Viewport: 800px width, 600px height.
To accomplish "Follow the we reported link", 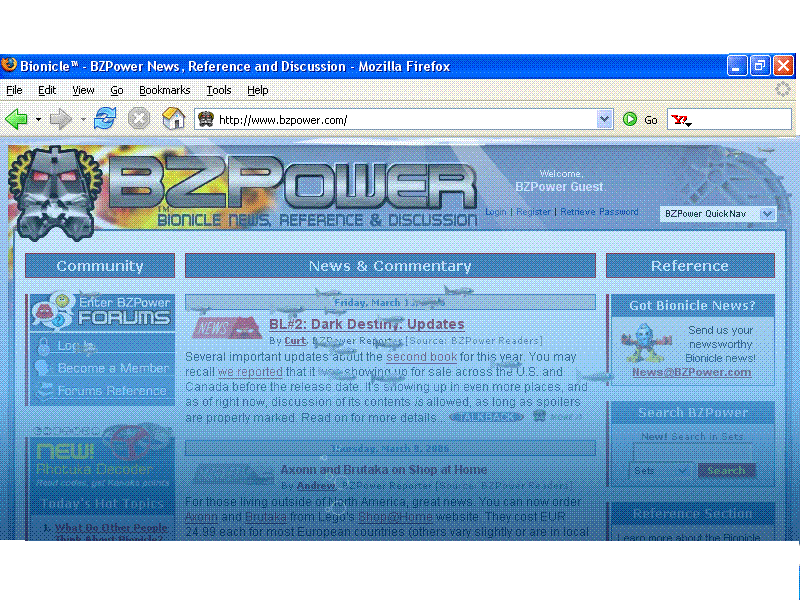I will 250,372.
